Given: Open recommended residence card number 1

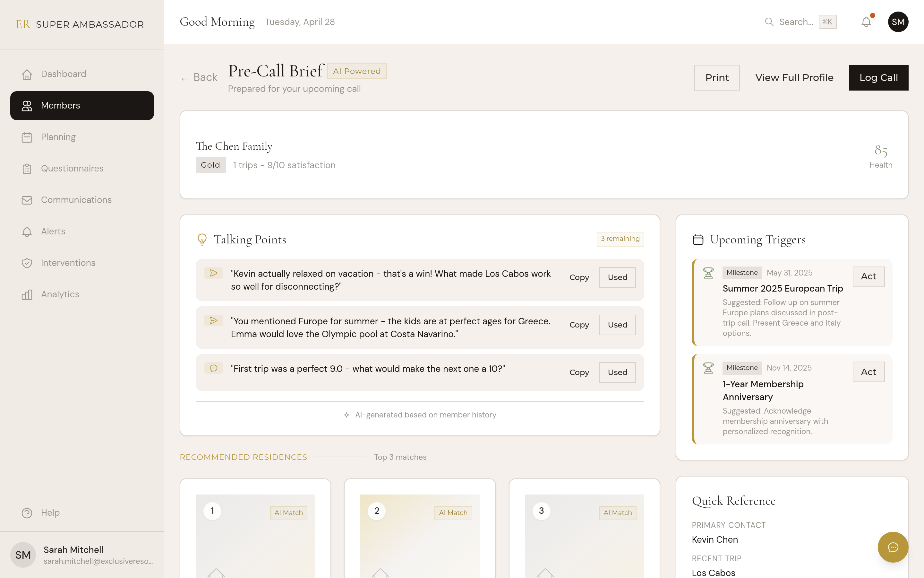Looking at the screenshot, I should click(255, 528).
